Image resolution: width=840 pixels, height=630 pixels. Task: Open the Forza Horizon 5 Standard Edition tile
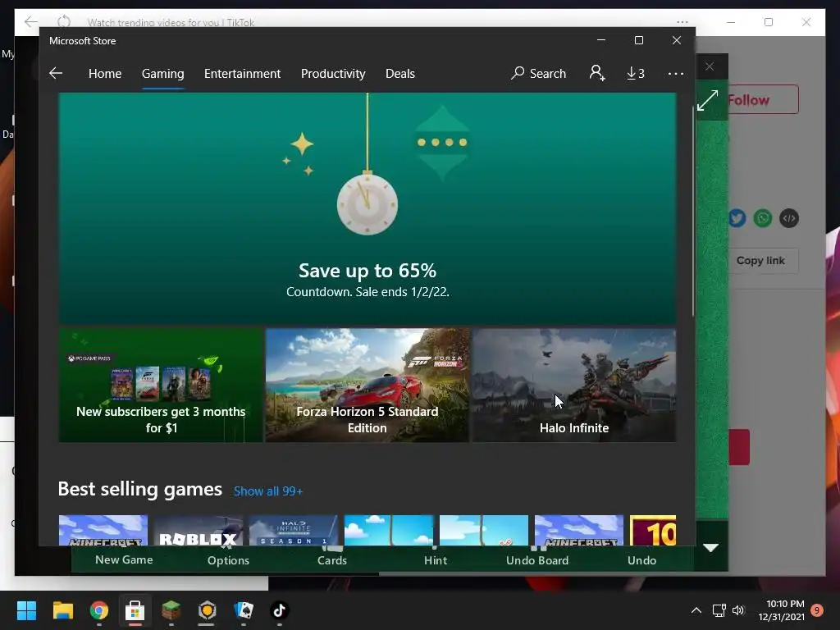367,386
